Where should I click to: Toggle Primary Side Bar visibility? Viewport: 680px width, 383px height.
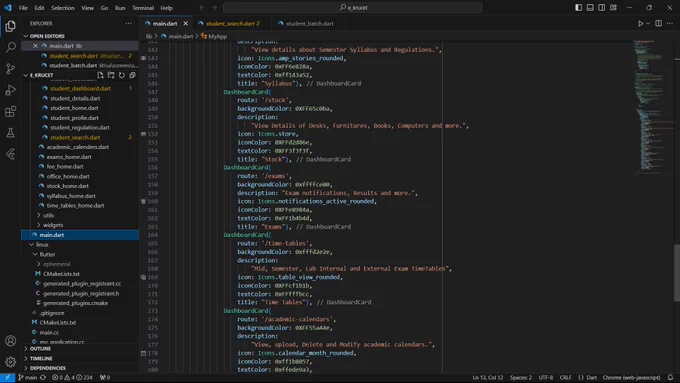click(x=579, y=7)
